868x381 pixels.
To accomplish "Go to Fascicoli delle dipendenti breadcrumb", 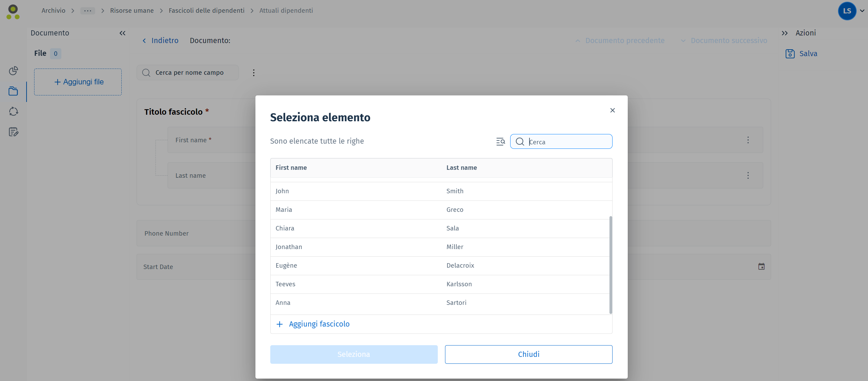I will click(206, 11).
